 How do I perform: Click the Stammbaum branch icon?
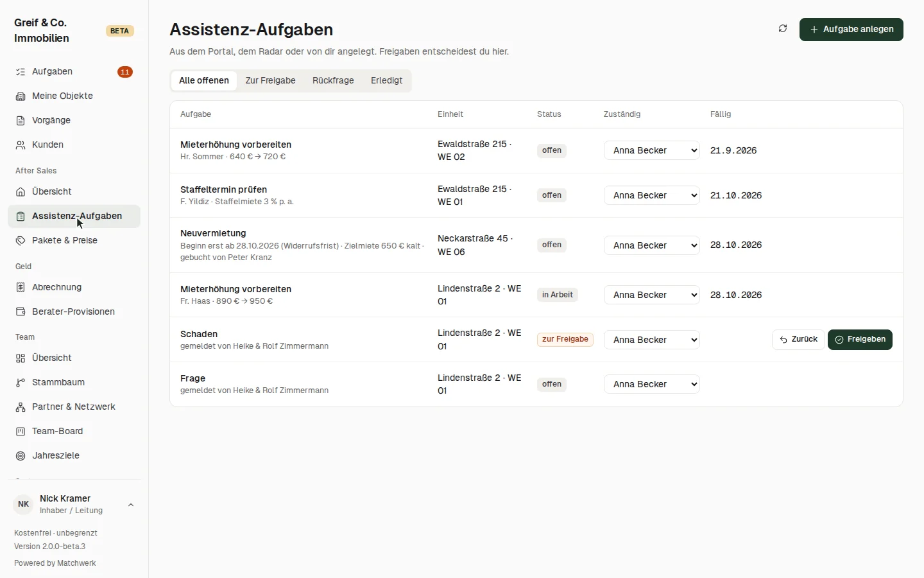tap(21, 383)
